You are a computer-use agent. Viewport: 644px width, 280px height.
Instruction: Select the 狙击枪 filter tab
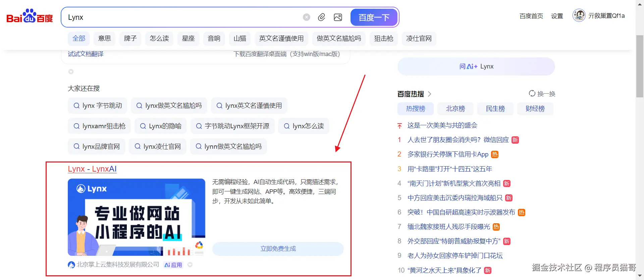384,39
